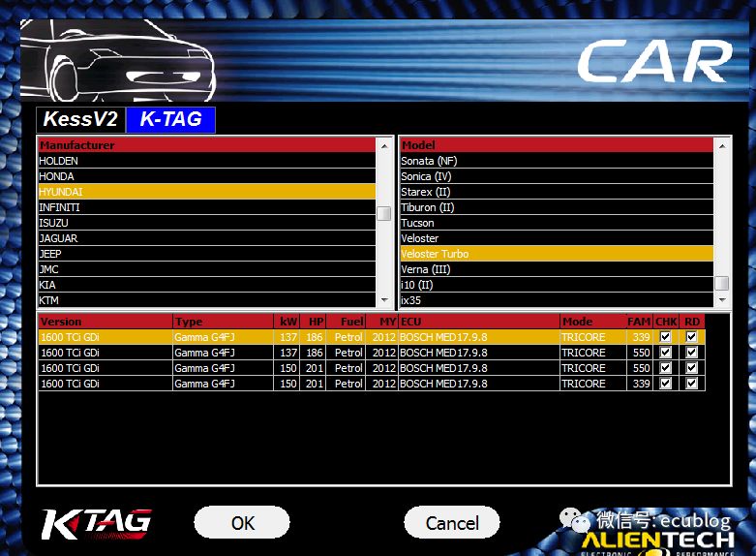The width and height of the screenshot is (756, 556).
Task: Choose INFINITI from manufacturers
Action: point(207,207)
